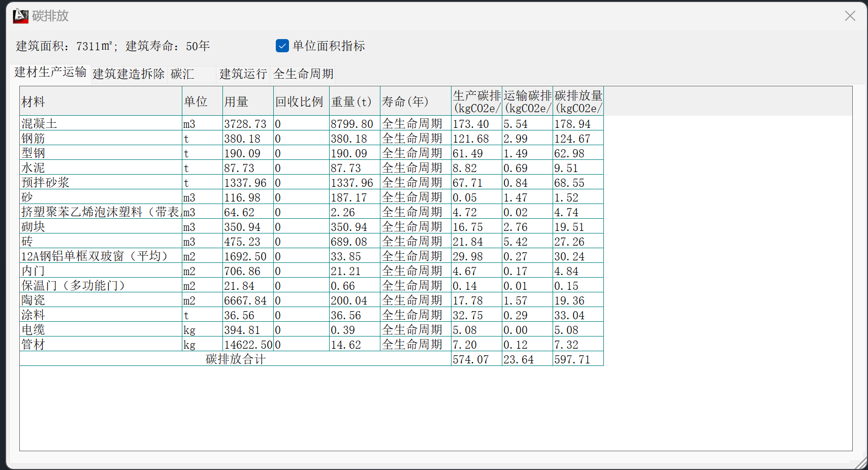Click 全生命周期 lifespan cell for 水泥
This screenshot has height=470, width=868.
tap(412, 168)
